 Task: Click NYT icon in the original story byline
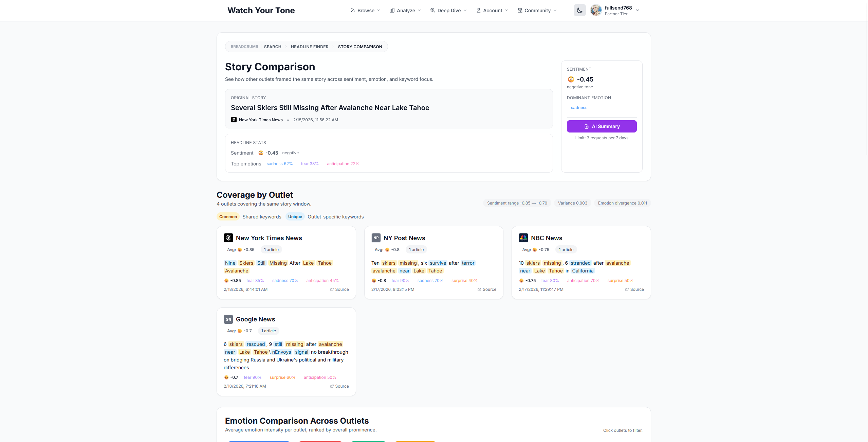(234, 120)
